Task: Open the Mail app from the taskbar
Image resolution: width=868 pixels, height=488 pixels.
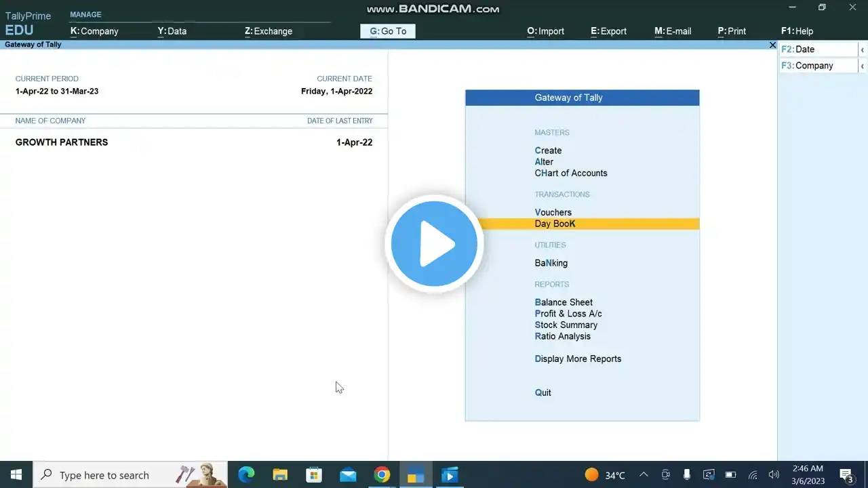Action: pos(348,475)
